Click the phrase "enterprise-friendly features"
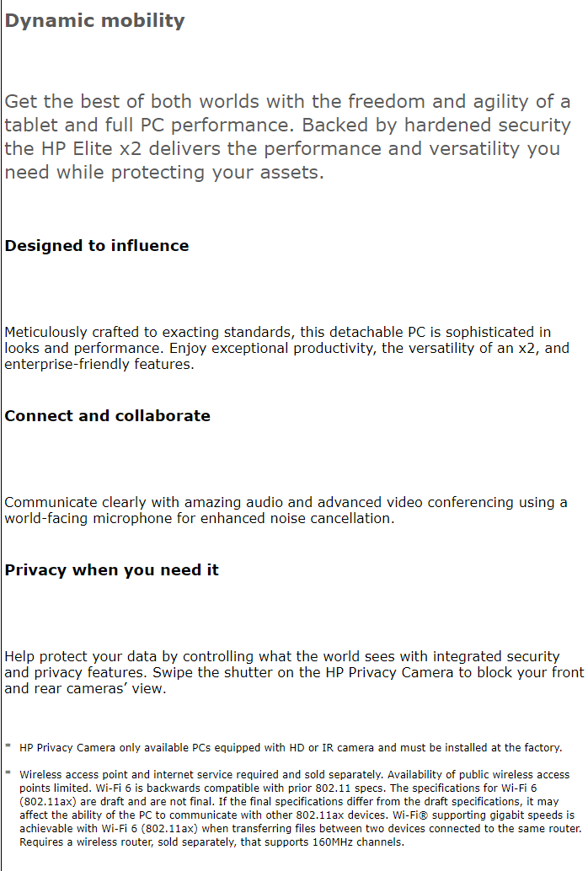The height and width of the screenshot is (871, 588). (x=99, y=365)
